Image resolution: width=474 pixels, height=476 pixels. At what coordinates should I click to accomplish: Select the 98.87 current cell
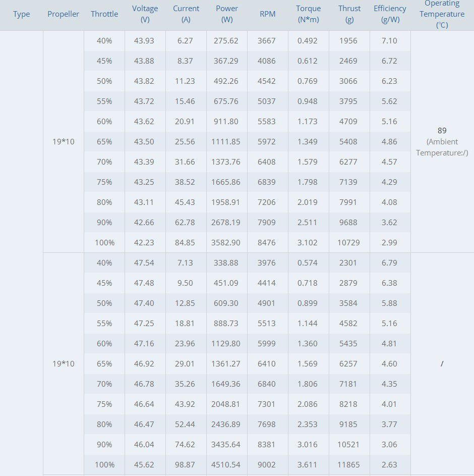(x=186, y=465)
